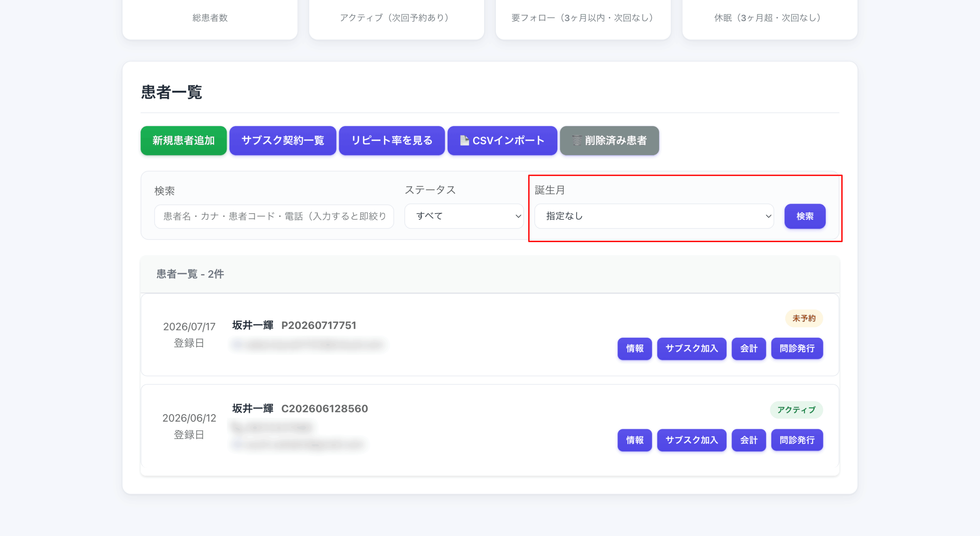Click 情報 for patient C202606128560
Viewport: 980px width, 536px height.
(x=634, y=440)
